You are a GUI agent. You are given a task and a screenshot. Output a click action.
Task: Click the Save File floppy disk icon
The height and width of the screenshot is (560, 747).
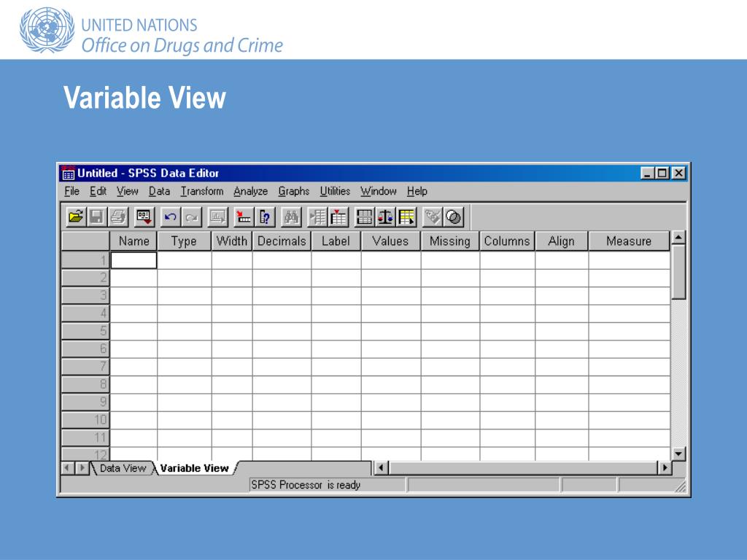tap(97, 217)
